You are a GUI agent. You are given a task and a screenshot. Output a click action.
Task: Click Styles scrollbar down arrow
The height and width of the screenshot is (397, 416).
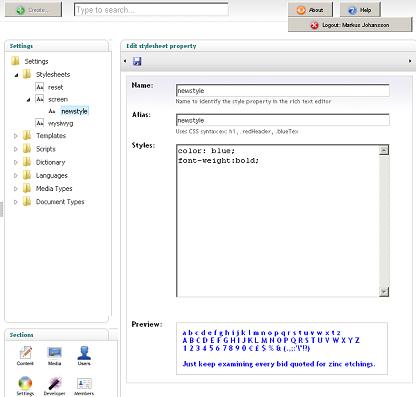384,292
